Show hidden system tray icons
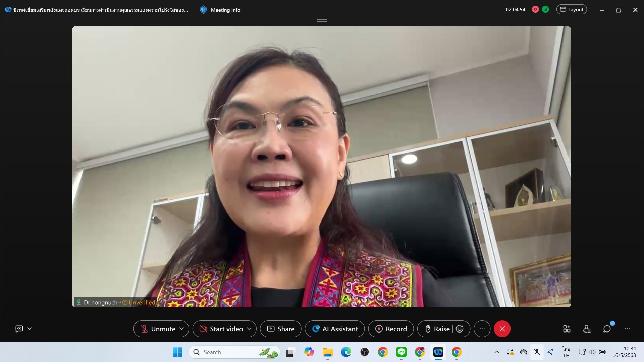Viewport: 644px width, 362px height. [x=497, y=352]
